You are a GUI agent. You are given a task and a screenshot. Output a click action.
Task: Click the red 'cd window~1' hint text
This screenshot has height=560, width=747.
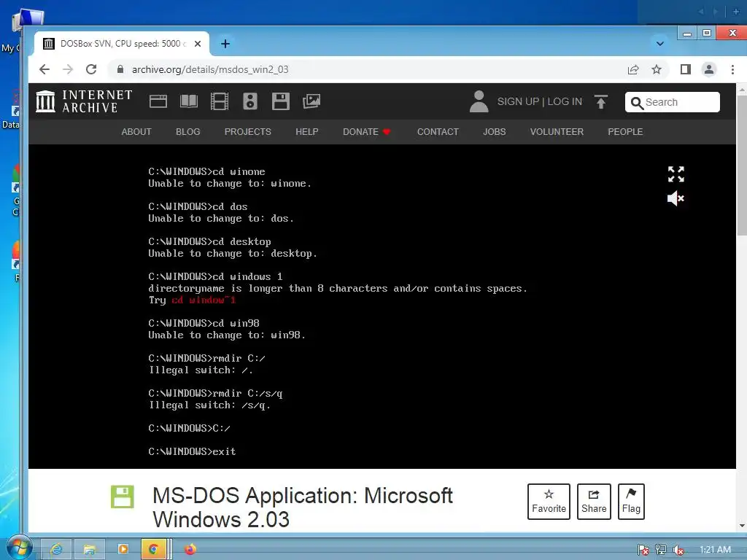[204, 300]
